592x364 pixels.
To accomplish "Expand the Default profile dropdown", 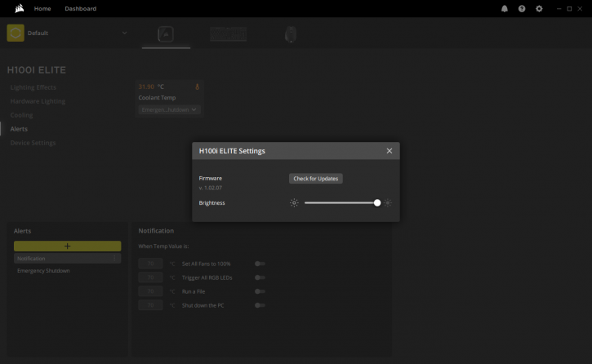I will [x=124, y=33].
